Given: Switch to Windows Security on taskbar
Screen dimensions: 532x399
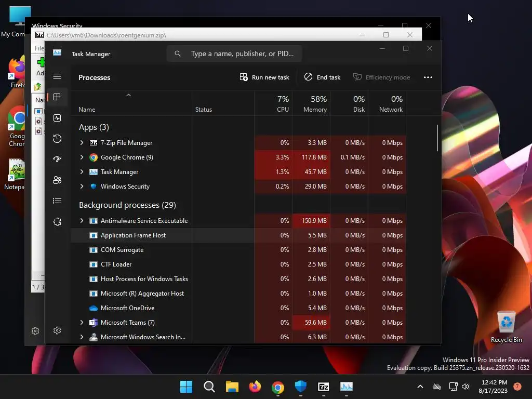Looking at the screenshot, I should (301, 386).
